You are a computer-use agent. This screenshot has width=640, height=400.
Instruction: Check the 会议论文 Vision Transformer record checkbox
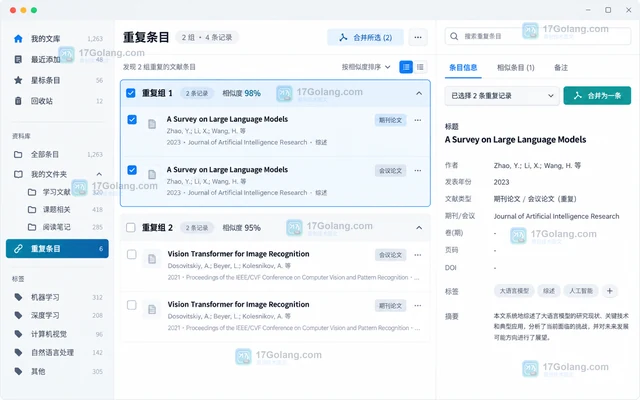point(131,254)
